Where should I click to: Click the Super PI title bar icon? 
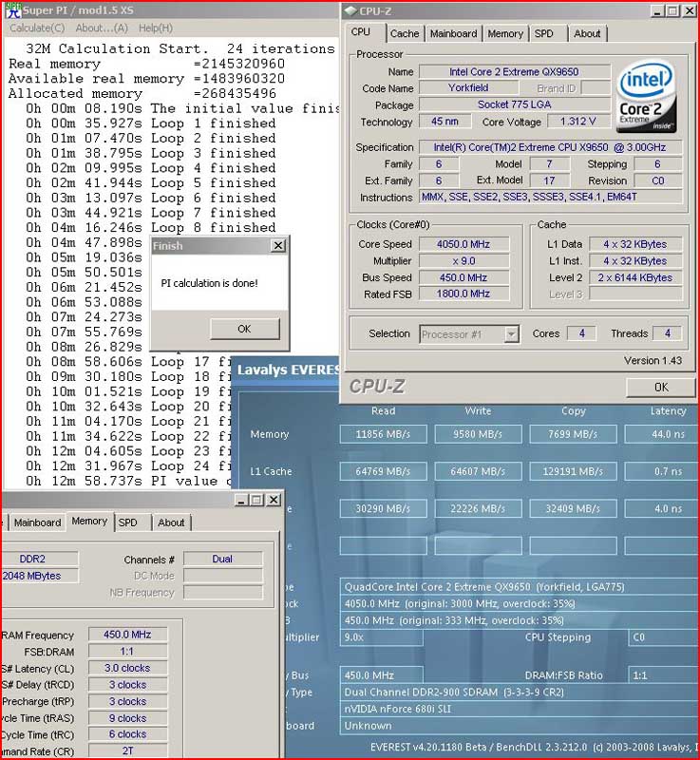[12, 10]
